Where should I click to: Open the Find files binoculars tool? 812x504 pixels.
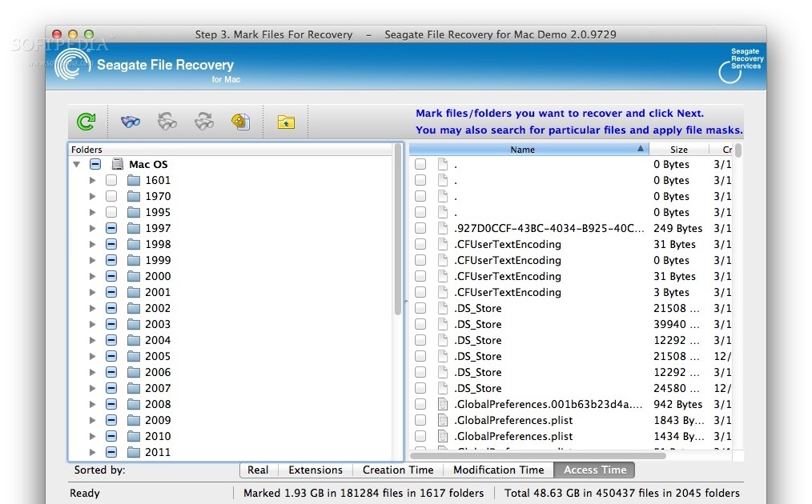pos(131,122)
